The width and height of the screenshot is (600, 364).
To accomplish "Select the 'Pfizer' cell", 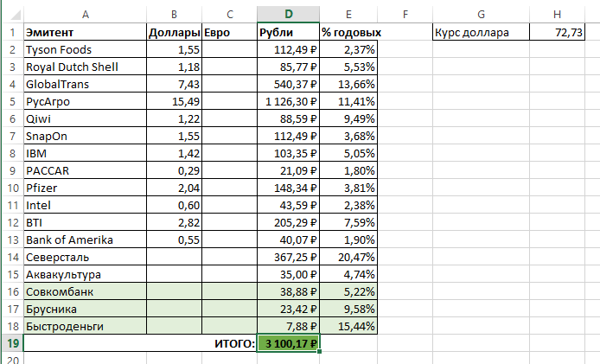I will pos(85,188).
